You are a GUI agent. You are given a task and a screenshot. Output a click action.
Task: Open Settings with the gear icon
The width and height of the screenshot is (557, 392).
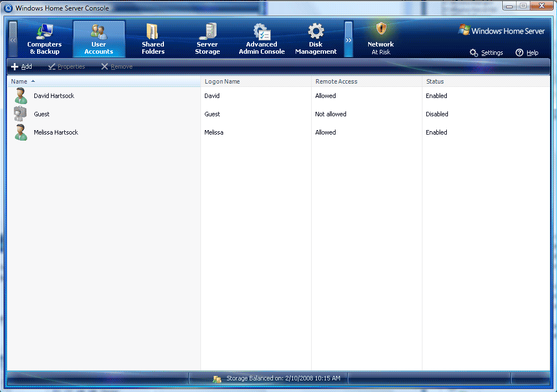pos(473,53)
